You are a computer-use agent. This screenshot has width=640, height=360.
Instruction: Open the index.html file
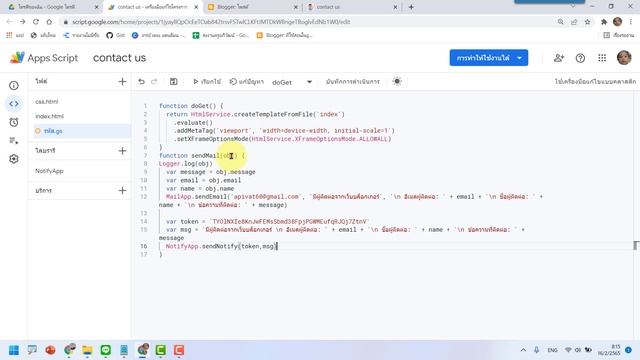point(49,116)
